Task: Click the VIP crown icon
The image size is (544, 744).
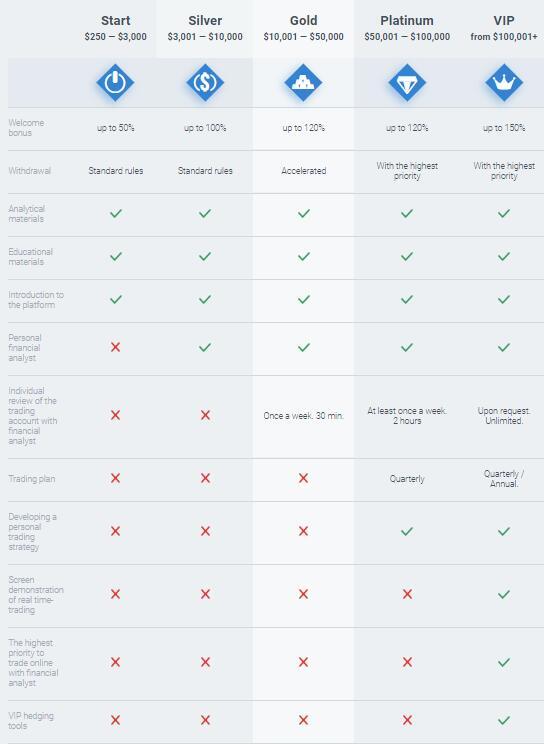Action: click(504, 83)
